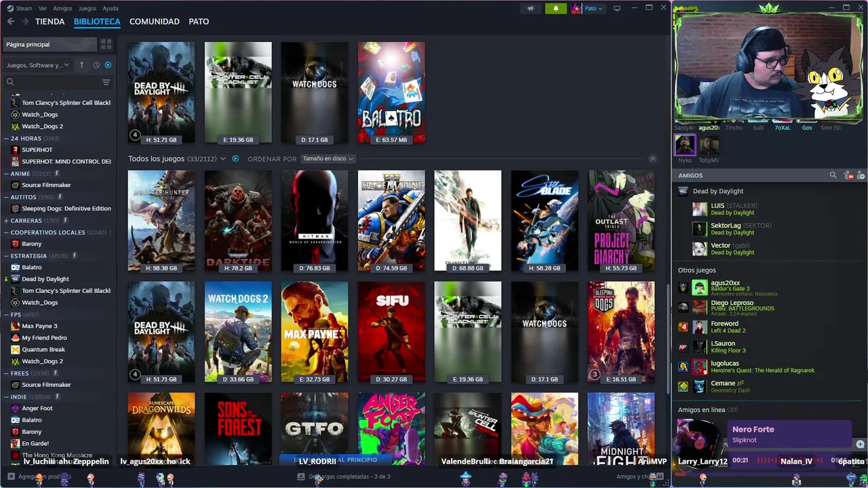Open the collections grid view icon
868x488 pixels.
(106, 44)
